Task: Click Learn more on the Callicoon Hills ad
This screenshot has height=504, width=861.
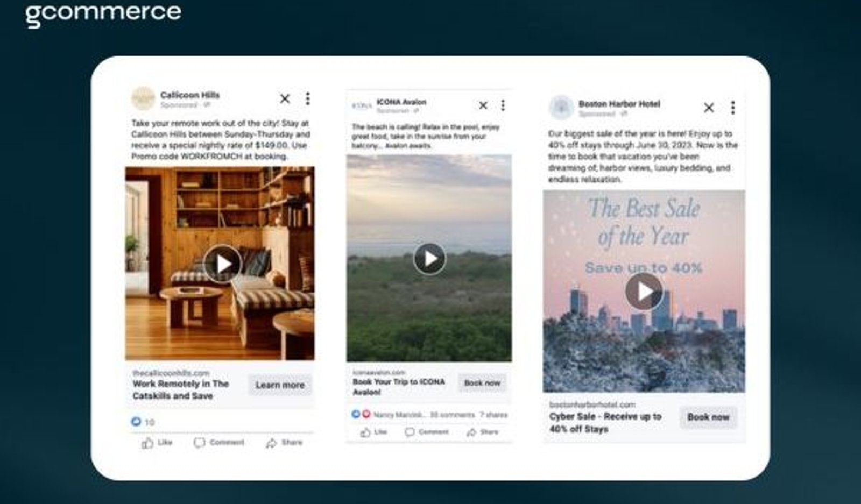Action: pyautogui.click(x=280, y=385)
